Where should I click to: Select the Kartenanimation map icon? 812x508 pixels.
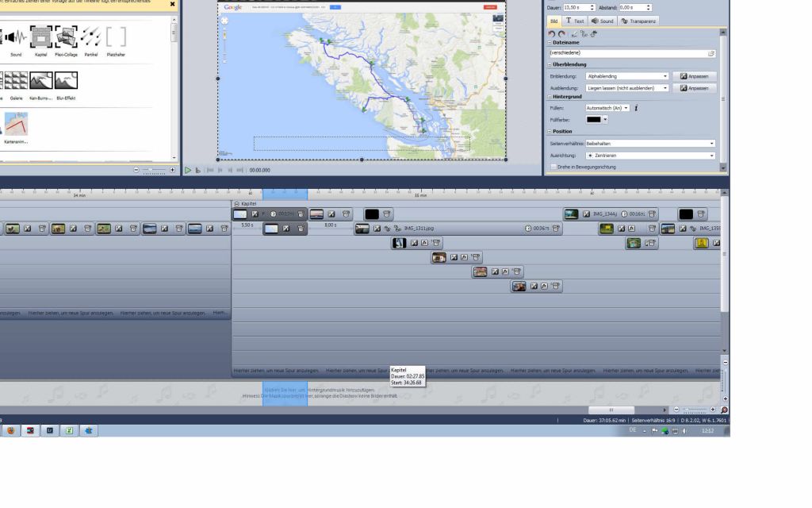[16, 125]
